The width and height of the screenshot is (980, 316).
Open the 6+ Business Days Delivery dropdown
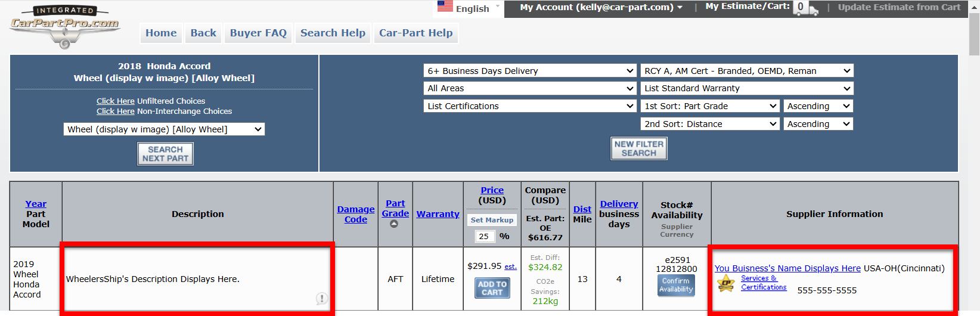coord(530,71)
